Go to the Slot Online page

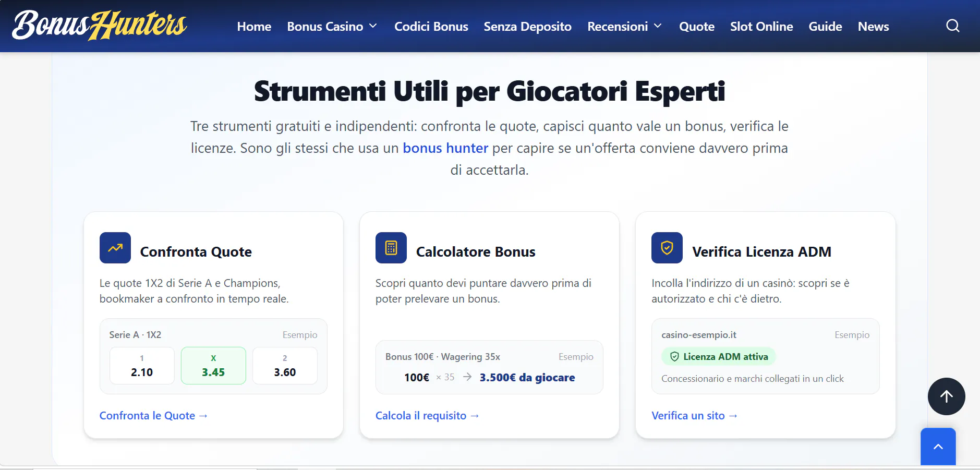pyautogui.click(x=761, y=27)
